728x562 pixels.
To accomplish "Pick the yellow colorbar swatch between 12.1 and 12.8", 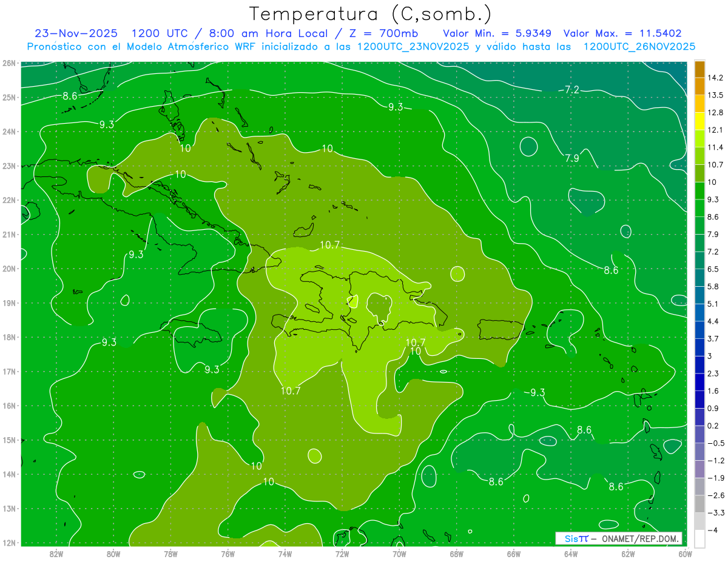I will click(x=699, y=121).
